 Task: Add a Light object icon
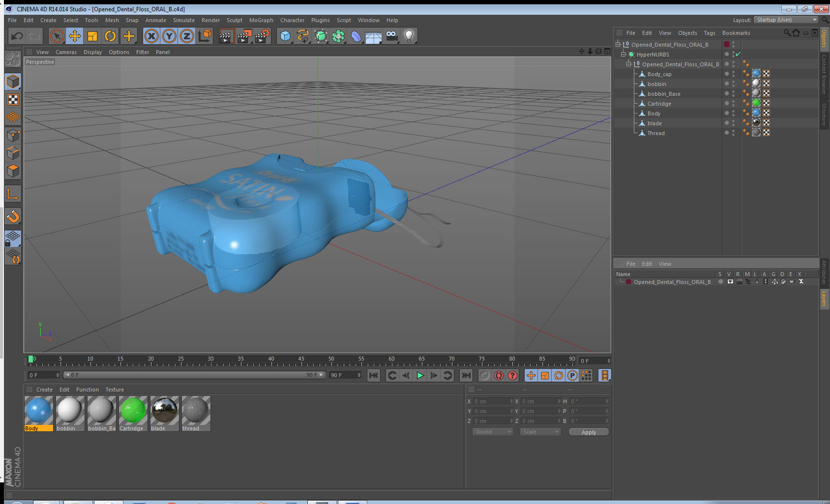click(x=409, y=36)
